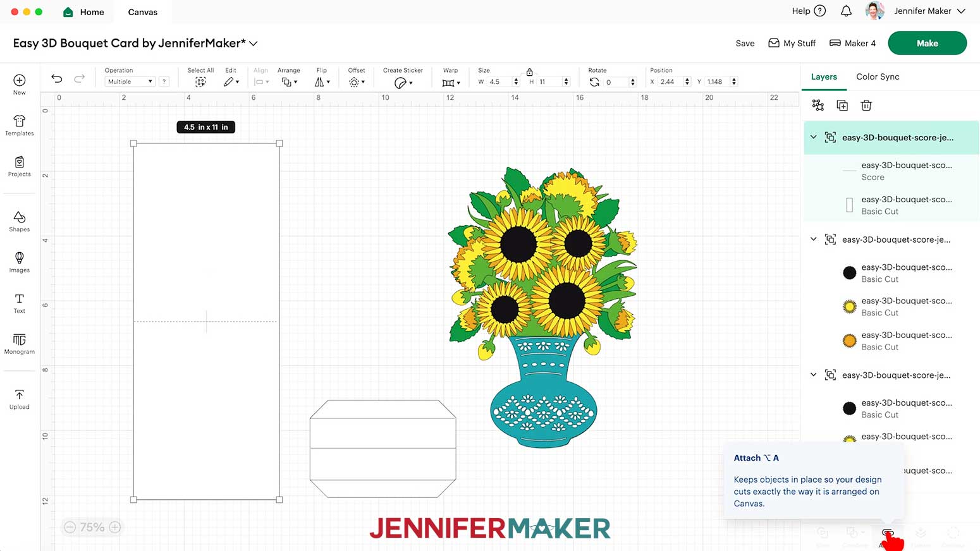Click the Group layers icon

point(818,106)
